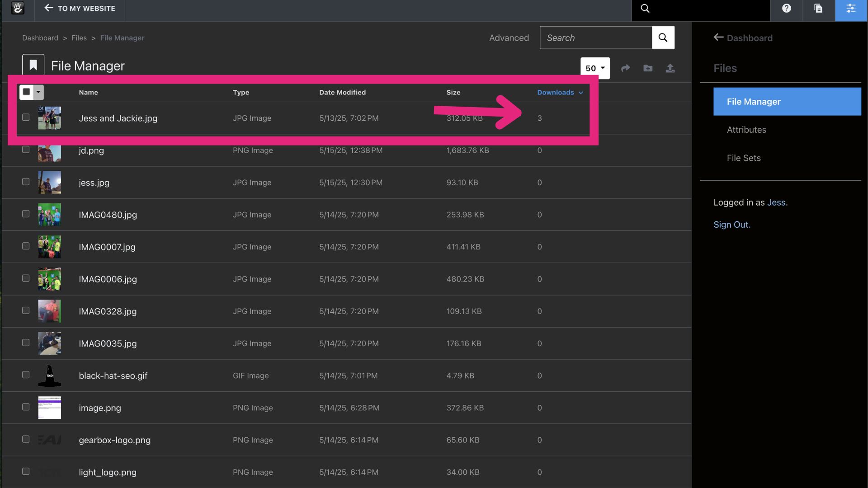The image size is (868, 488).
Task: Click the jess.jpg thumbnail image
Action: coord(49,183)
